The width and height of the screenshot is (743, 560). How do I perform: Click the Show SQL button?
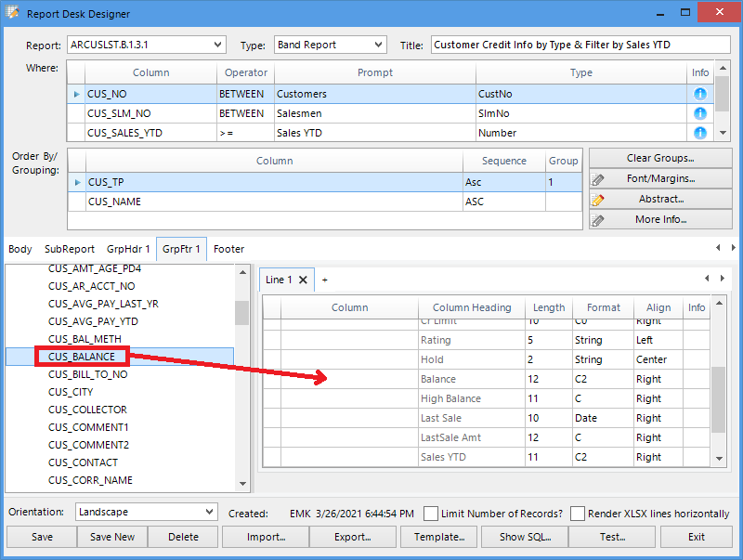point(525,537)
